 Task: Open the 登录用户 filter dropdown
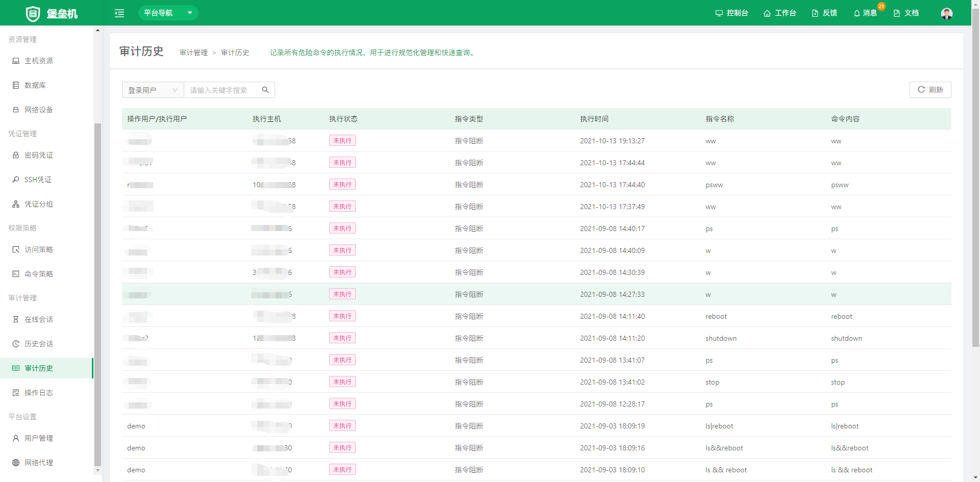[x=153, y=90]
